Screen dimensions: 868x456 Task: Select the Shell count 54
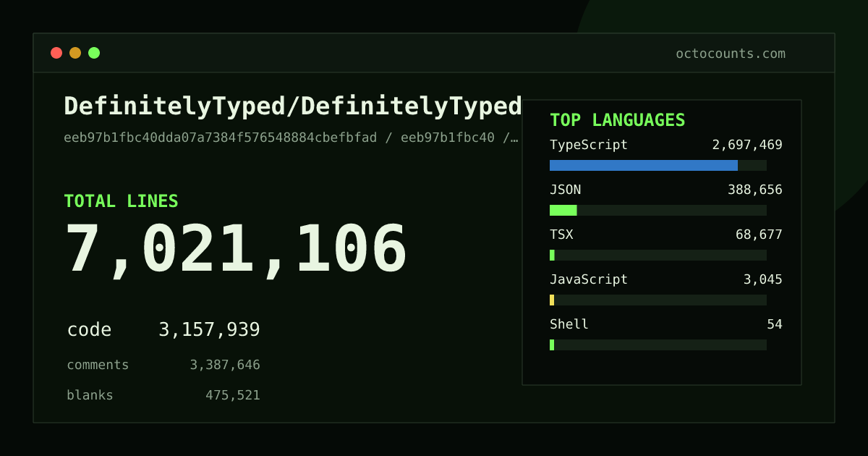[775, 324]
